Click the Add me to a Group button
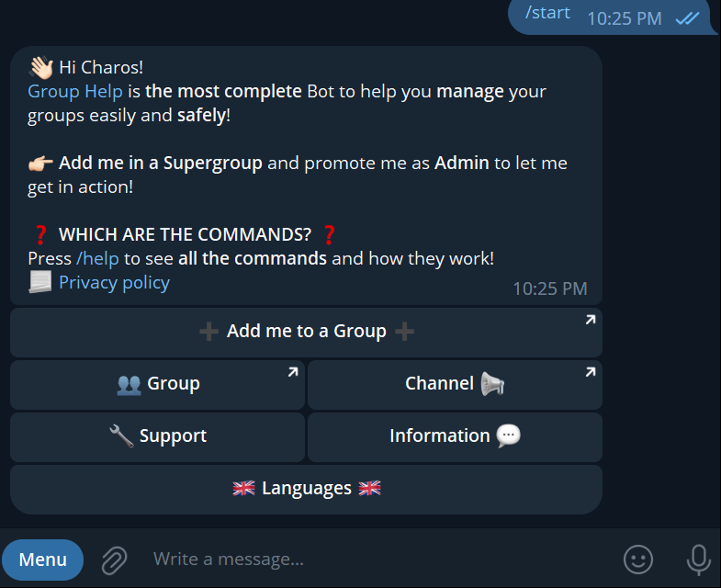Image resolution: width=721 pixels, height=588 pixels. coord(306,333)
